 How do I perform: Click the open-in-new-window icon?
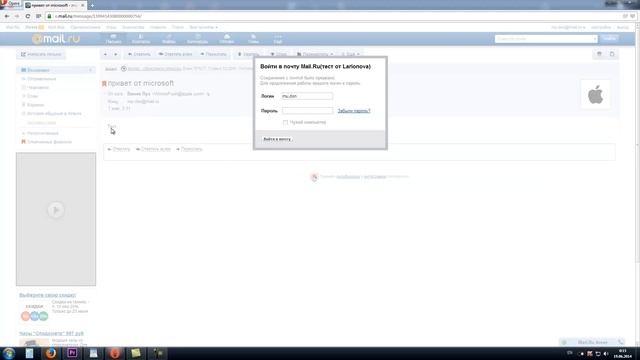(x=612, y=54)
